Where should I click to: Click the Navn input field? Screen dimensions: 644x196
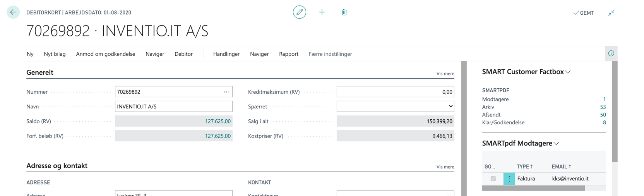[174, 107]
